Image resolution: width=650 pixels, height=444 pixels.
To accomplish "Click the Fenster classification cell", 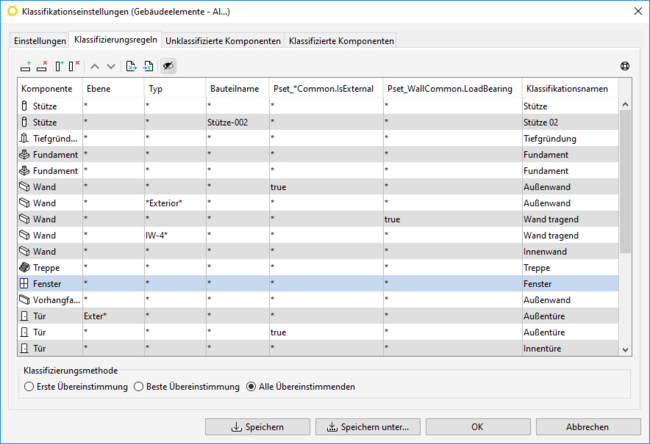I will pos(570,284).
